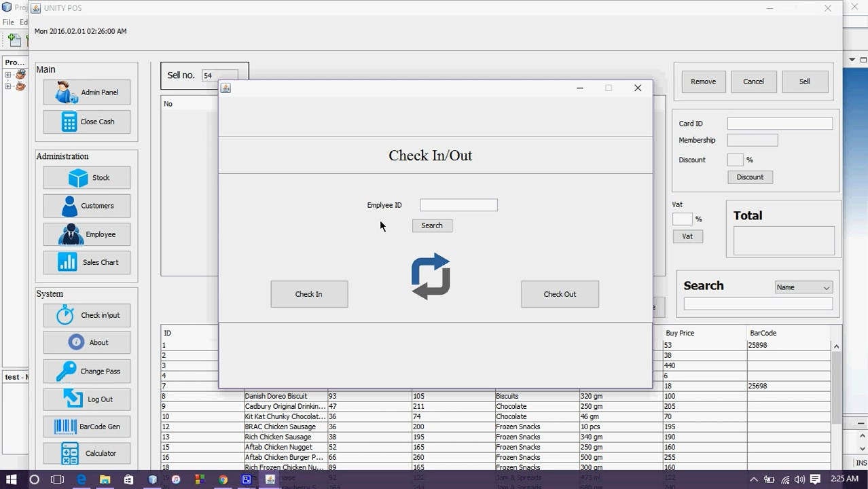Image resolution: width=868 pixels, height=489 pixels.
Task: Click the Check Out button
Action: click(x=560, y=294)
